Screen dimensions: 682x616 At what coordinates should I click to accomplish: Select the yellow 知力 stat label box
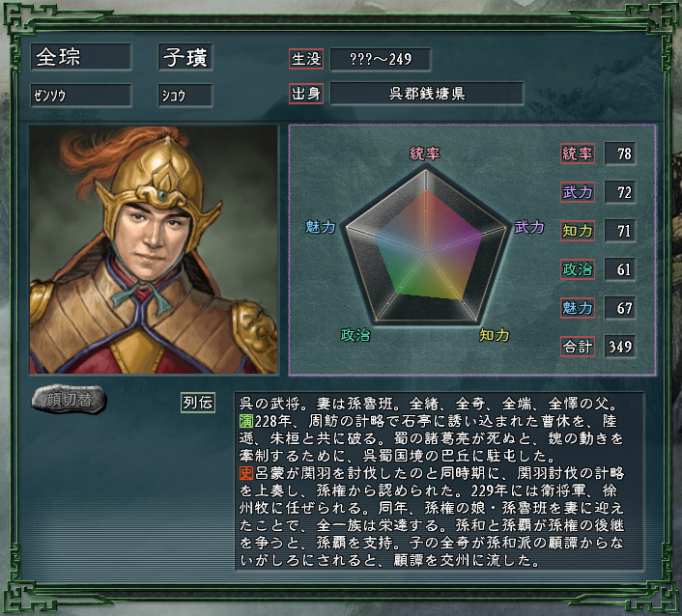point(577,231)
